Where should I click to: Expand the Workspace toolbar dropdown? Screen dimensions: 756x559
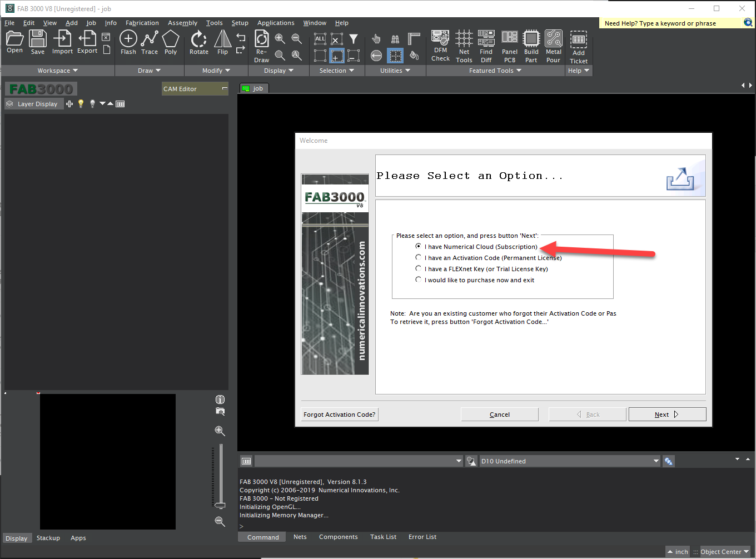click(58, 71)
